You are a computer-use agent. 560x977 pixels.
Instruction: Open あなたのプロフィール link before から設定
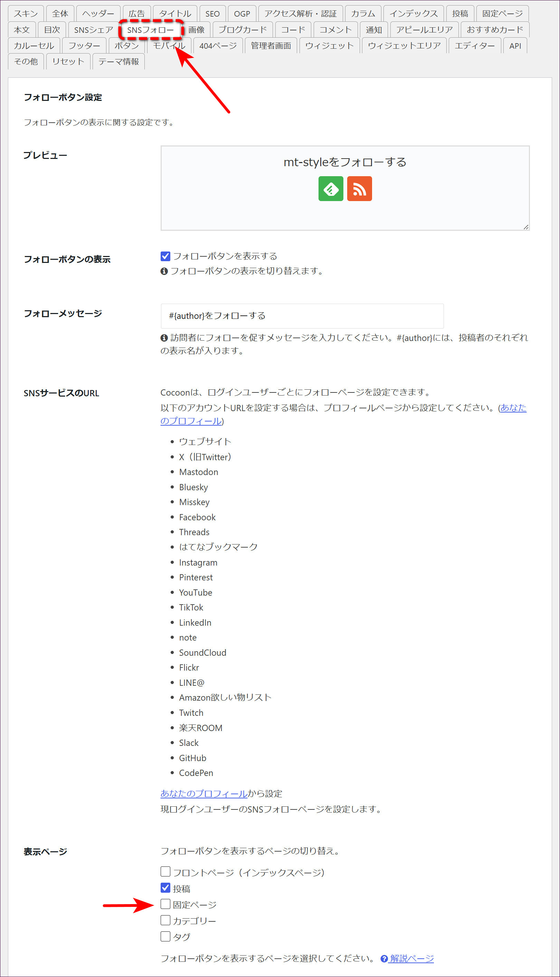(204, 794)
